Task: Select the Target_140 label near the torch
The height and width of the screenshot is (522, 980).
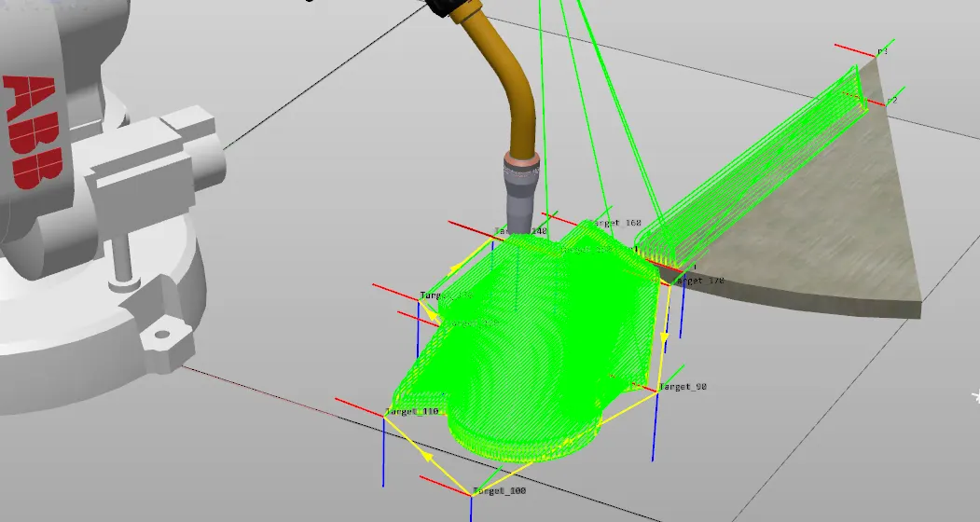Action: pyautogui.click(x=520, y=231)
